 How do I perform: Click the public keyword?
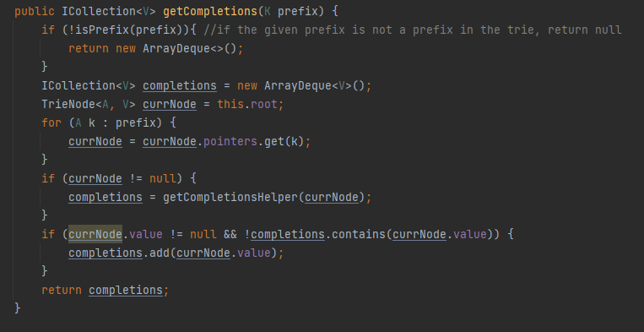35,11
